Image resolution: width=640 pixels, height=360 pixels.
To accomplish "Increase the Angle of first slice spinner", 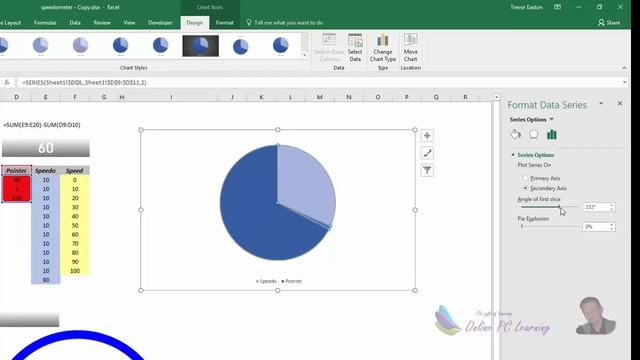I will [611, 205].
